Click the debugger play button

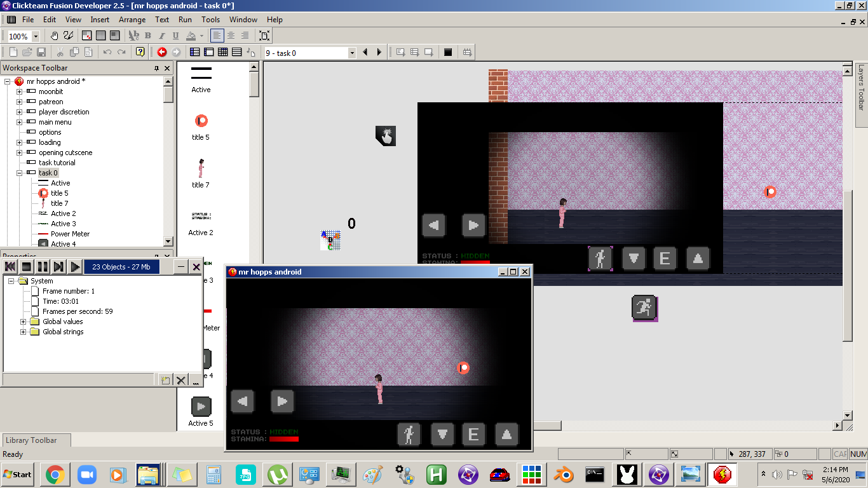(x=75, y=267)
